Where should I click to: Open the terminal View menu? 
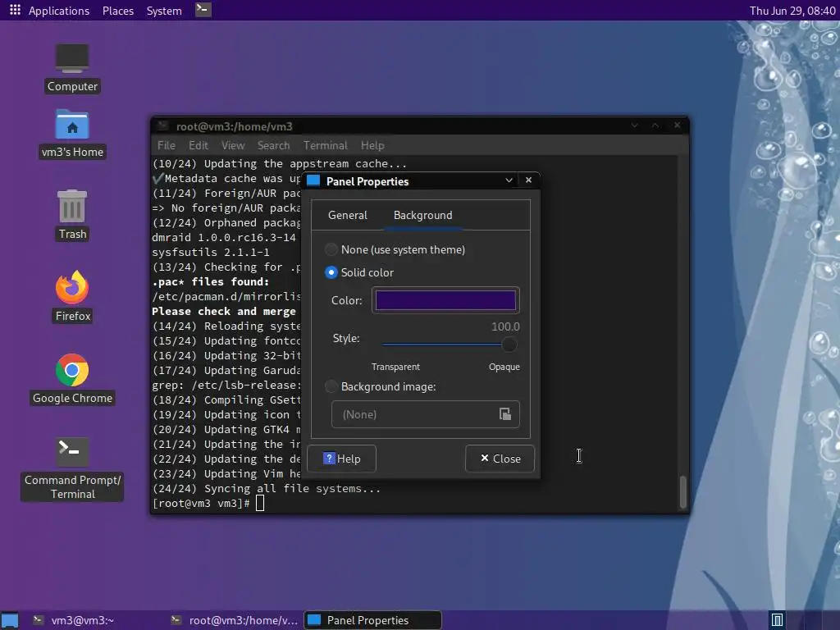pos(233,145)
